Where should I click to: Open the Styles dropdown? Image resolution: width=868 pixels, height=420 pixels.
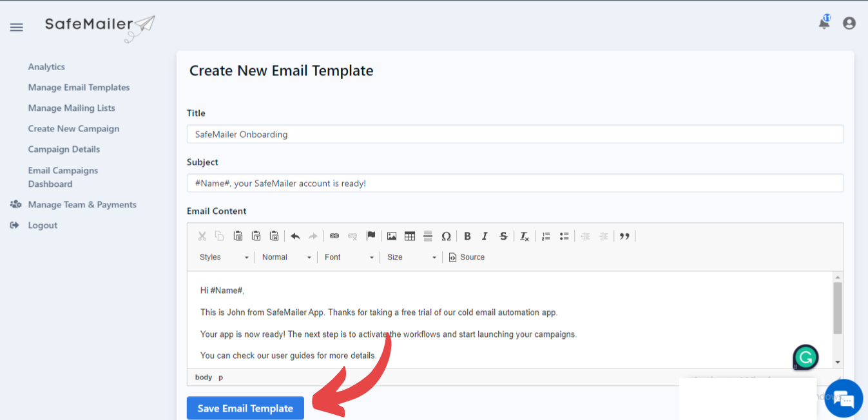[x=224, y=257]
